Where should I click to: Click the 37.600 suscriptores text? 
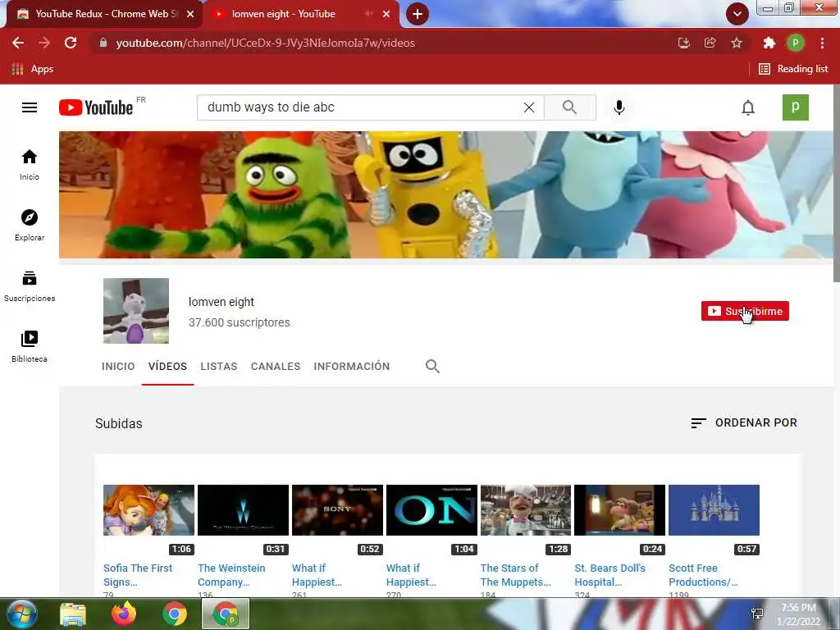click(239, 322)
